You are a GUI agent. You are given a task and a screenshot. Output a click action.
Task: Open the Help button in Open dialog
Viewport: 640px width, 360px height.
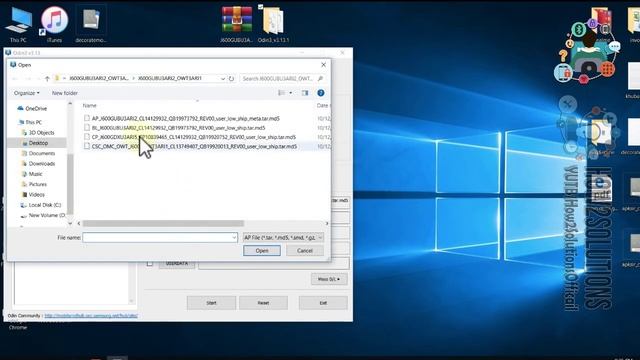tap(321, 93)
